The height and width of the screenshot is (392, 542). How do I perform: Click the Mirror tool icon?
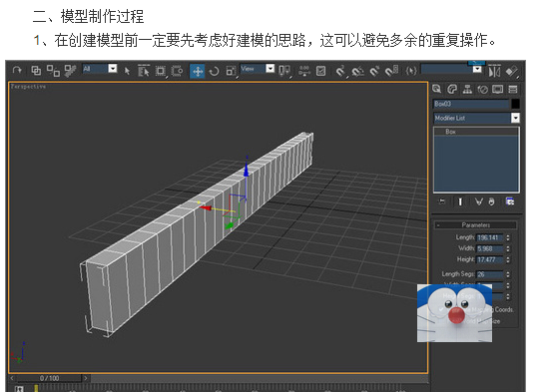coord(495,72)
